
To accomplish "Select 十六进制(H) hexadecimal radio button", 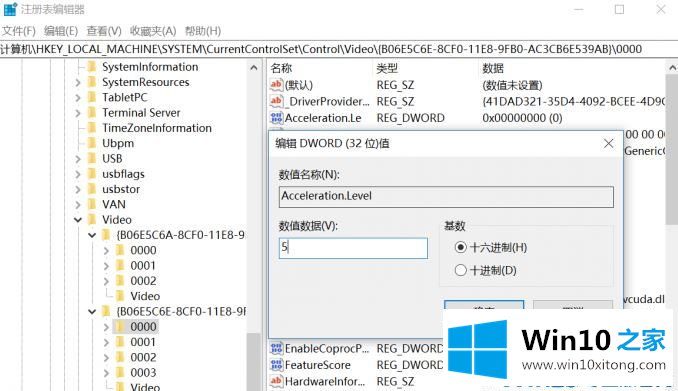I will click(461, 247).
